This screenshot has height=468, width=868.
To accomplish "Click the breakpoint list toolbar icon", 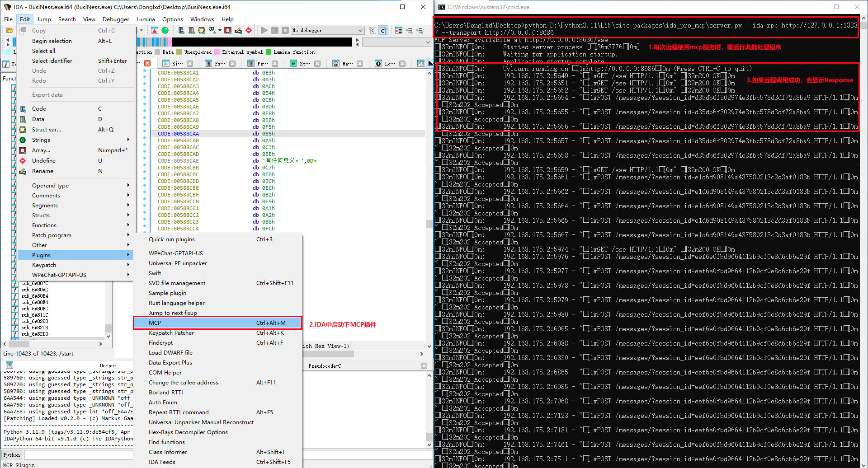I will point(399,30).
